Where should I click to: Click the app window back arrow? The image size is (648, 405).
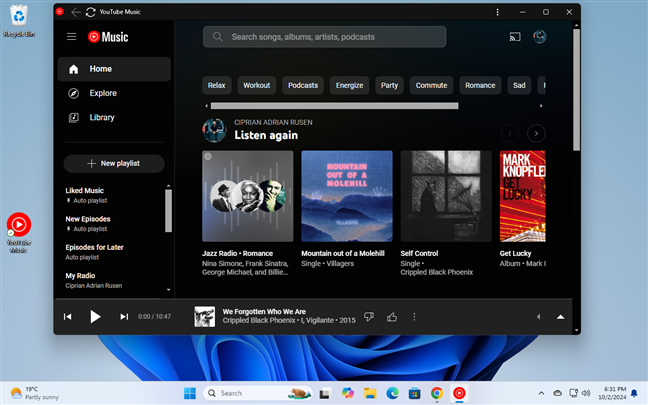coord(75,12)
